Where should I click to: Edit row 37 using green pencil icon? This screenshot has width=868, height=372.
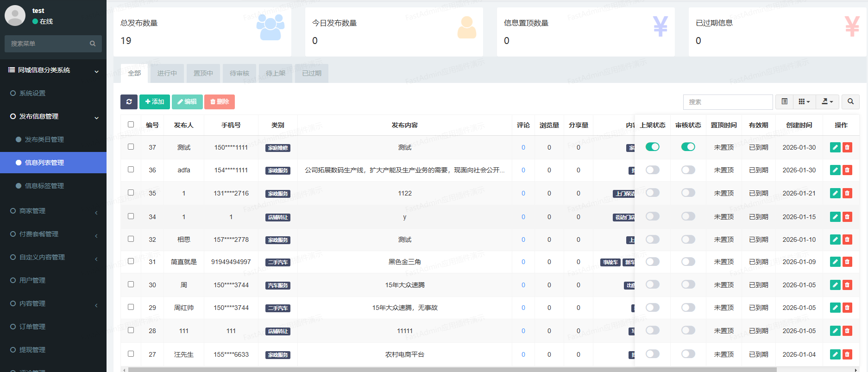pos(835,148)
